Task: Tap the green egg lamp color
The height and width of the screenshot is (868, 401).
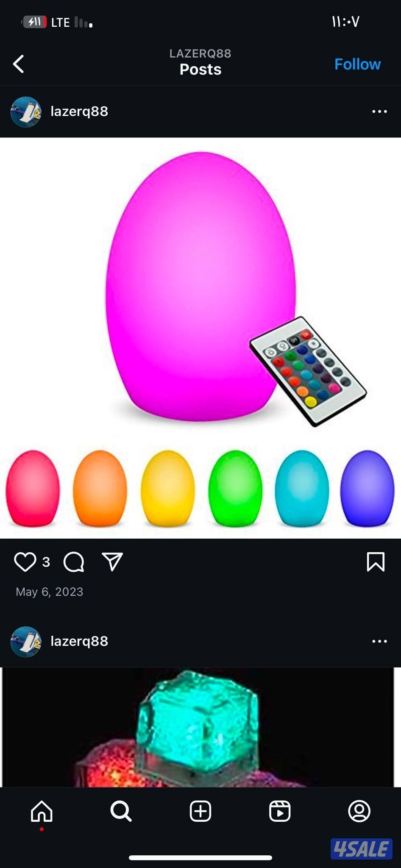Action: [235, 488]
